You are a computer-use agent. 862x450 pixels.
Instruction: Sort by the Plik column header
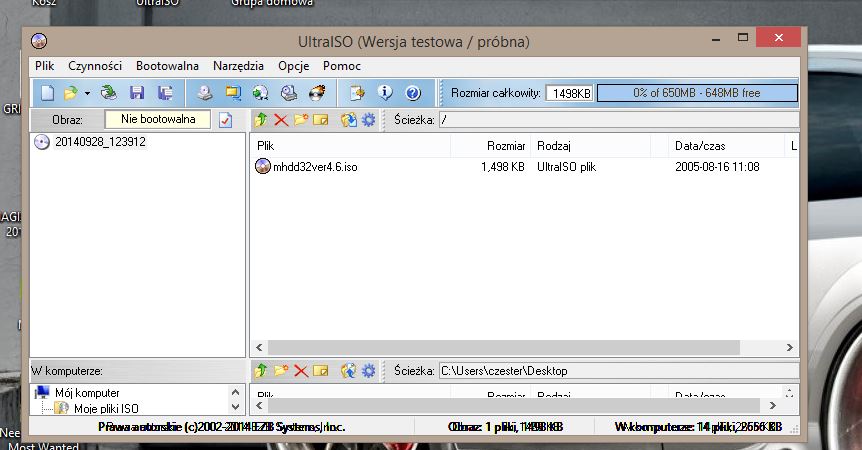[350, 146]
